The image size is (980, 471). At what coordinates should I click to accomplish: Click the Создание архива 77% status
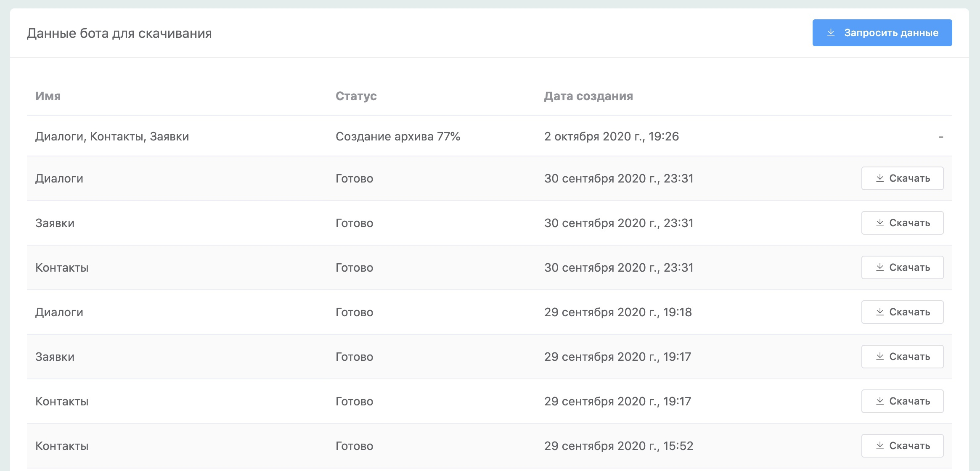(397, 137)
